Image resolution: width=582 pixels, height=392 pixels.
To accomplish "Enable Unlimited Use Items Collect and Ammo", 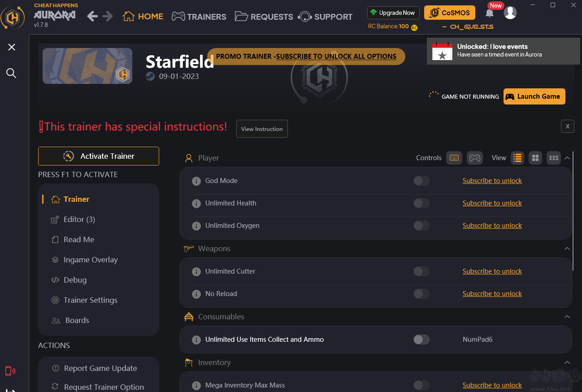I will pyautogui.click(x=421, y=340).
